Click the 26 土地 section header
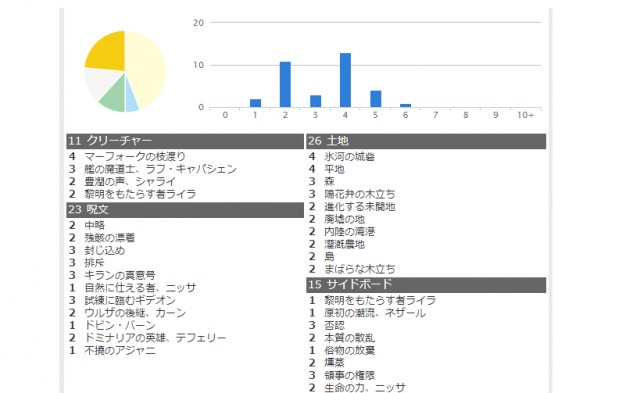Image resolution: width=640 pixels, height=393 pixels. click(426, 141)
